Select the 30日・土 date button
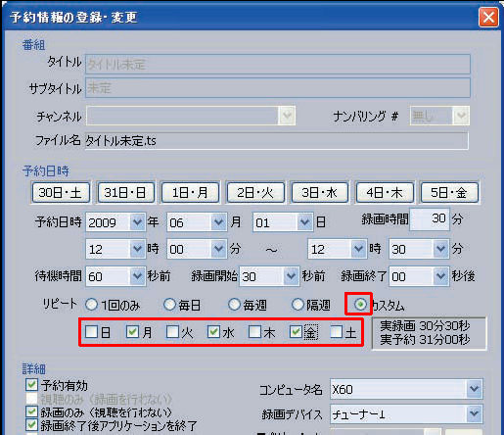Image resolution: width=504 pixels, height=435 pixels. pyautogui.click(x=61, y=193)
